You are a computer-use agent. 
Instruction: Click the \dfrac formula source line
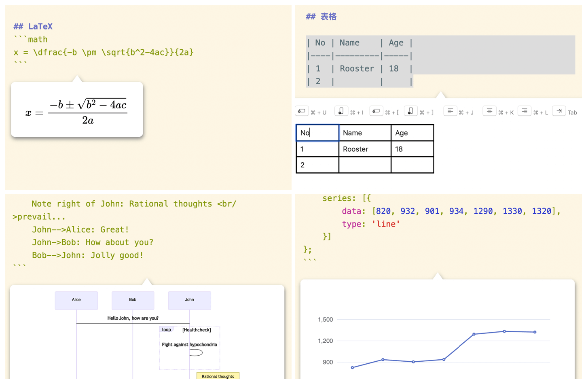104,52
